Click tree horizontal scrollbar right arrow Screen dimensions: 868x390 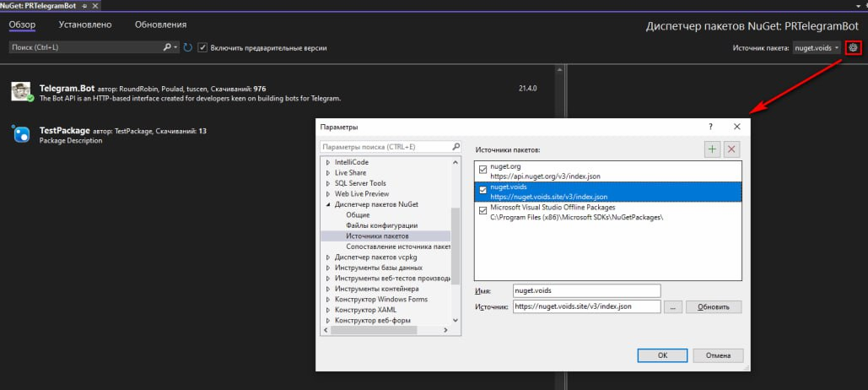[446, 330]
